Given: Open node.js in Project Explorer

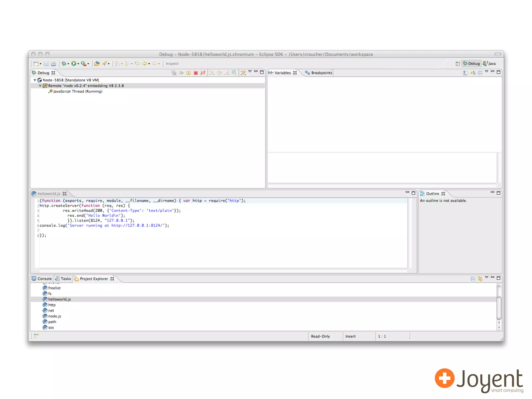Looking at the screenshot, I should (x=55, y=316).
